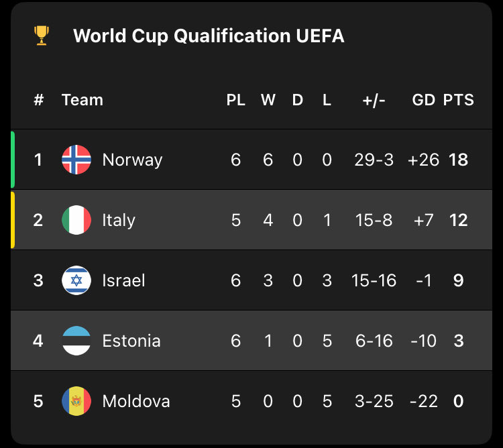Click the gold trophy icon
The height and width of the screenshot is (448, 503).
coord(42,36)
